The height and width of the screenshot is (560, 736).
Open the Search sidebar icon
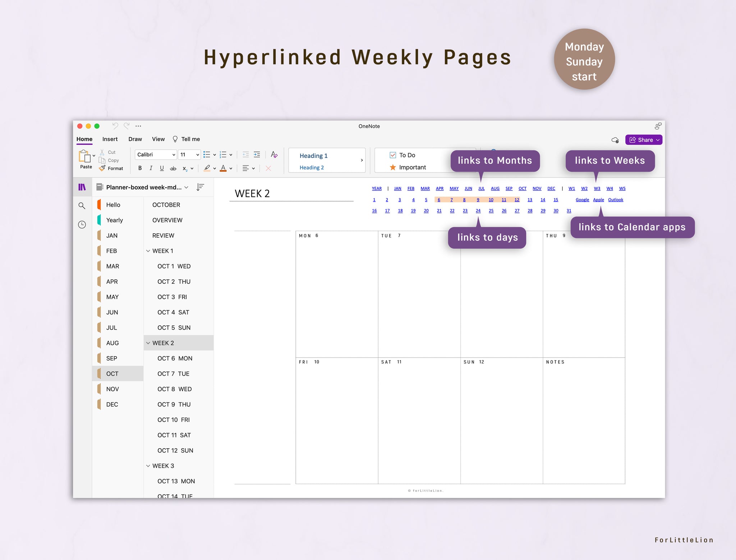click(x=82, y=206)
